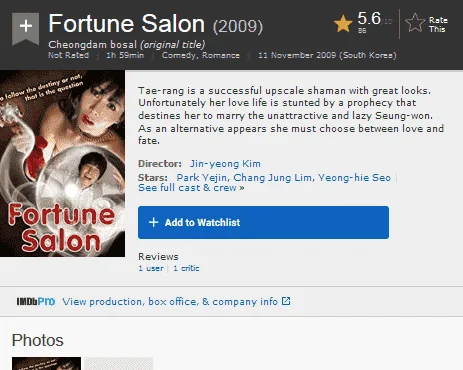The width and height of the screenshot is (463, 370).
Task: Click the 5.6 rating score
Action: 369,19
